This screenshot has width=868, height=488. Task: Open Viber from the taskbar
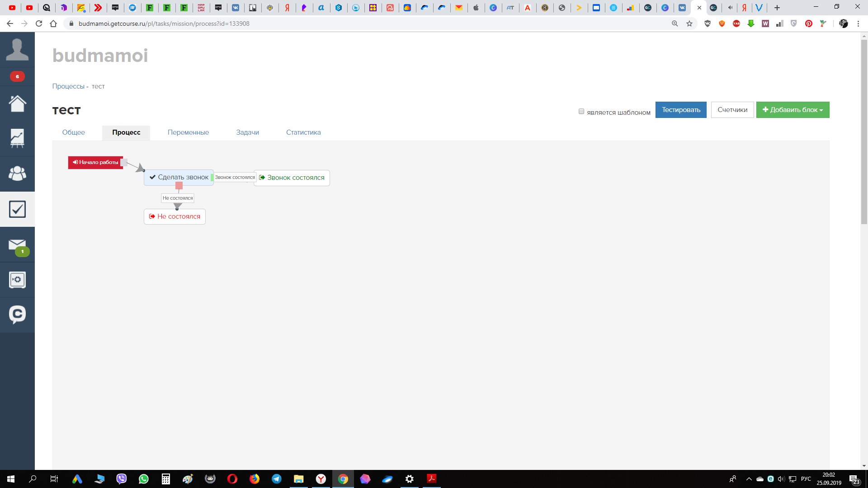pyautogui.click(x=121, y=479)
